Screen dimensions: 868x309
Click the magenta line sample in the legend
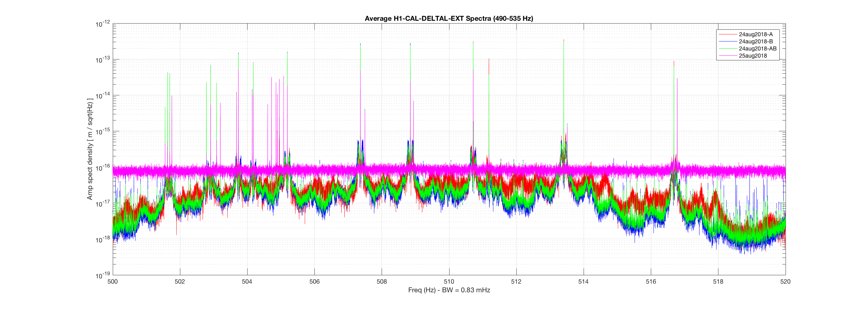pyautogui.click(x=728, y=56)
